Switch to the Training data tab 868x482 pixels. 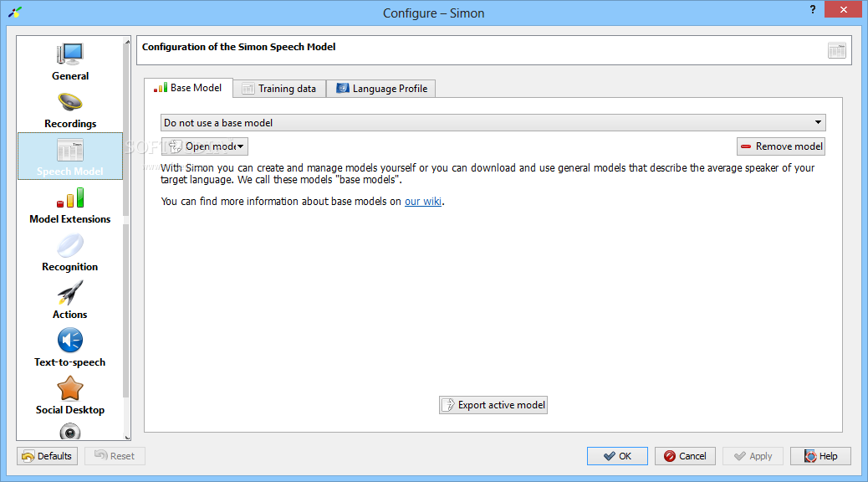click(x=279, y=89)
